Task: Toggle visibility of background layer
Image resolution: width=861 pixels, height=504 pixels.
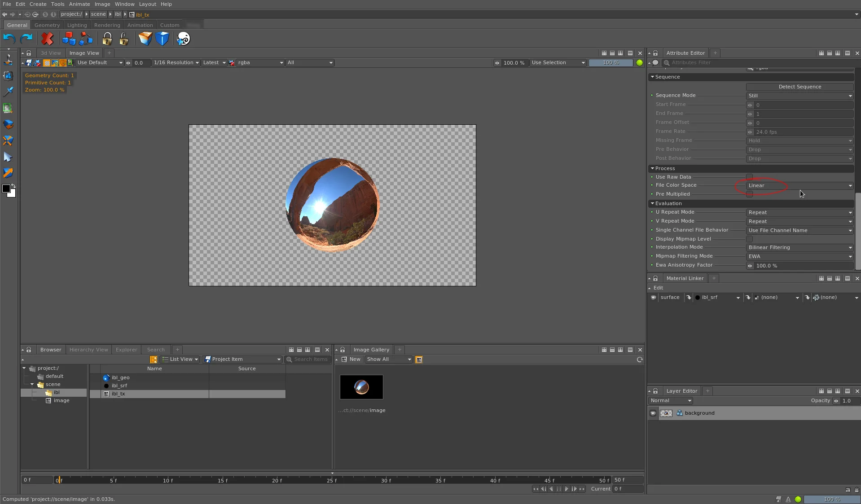Action: click(653, 413)
